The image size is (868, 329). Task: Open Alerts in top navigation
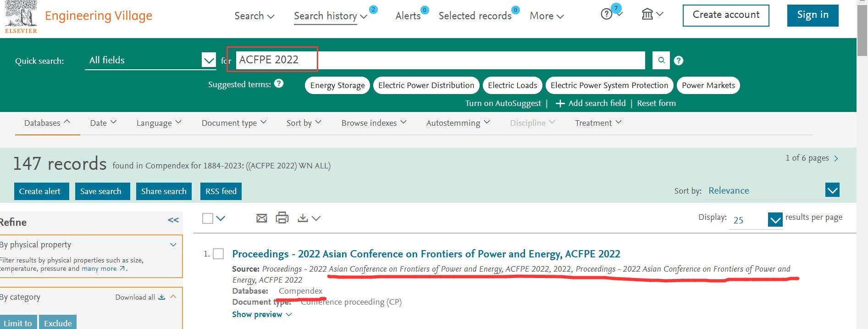[x=408, y=16]
